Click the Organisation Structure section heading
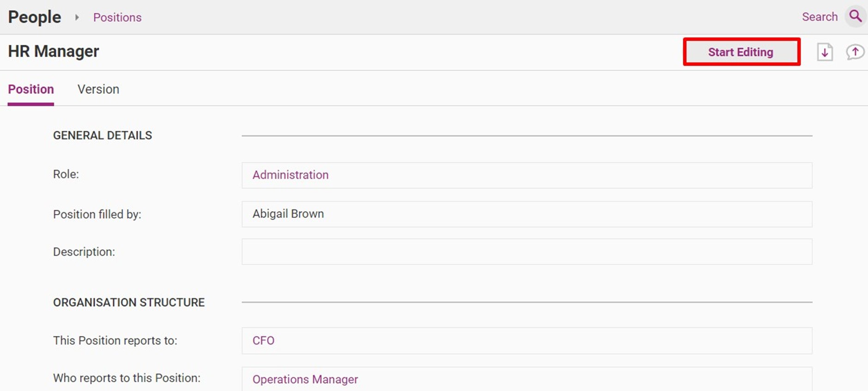 pyautogui.click(x=129, y=302)
